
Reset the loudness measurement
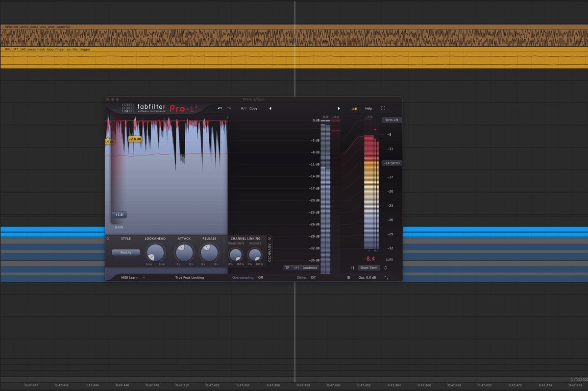coord(386,268)
